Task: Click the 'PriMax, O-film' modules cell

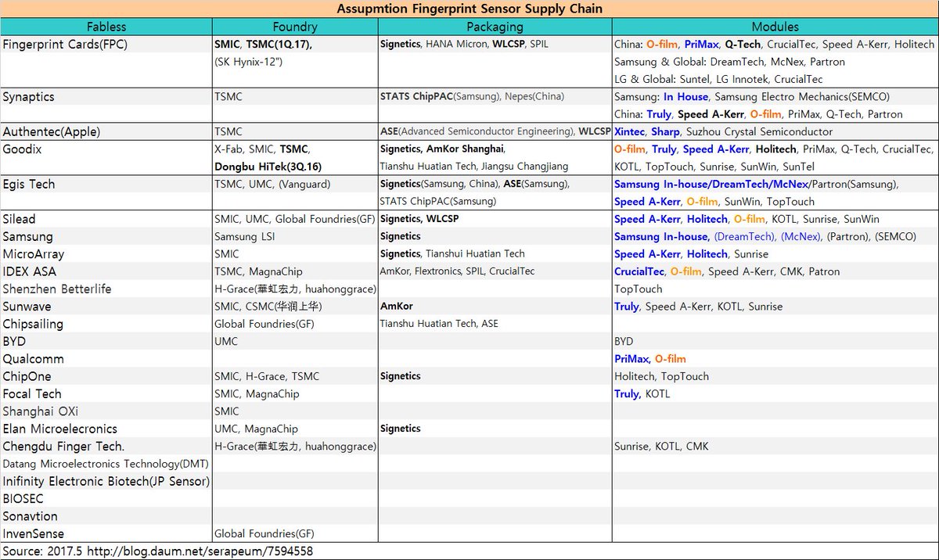Action: pos(649,359)
